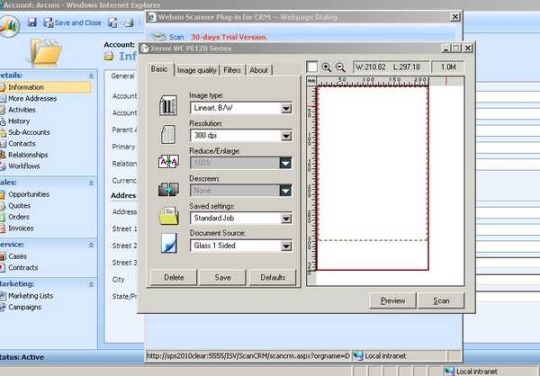Open the Resolution 300 dpi dropdown
This screenshot has height=376, width=540.
click(286, 136)
